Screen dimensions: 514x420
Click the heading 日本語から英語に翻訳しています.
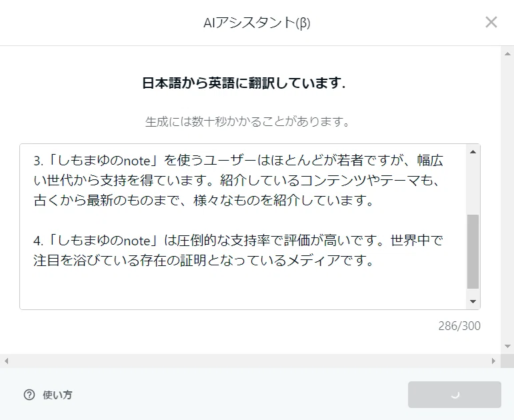point(244,83)
